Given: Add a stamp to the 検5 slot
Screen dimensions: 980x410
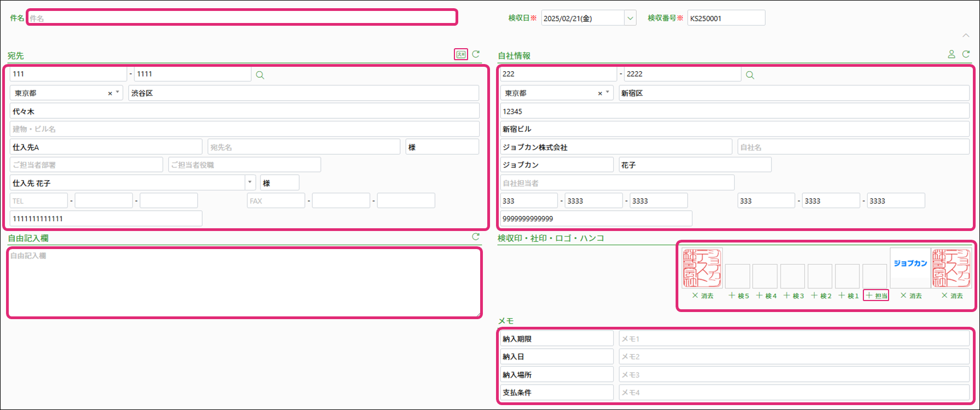Looking at the screenshot, I should pos(739,296).
